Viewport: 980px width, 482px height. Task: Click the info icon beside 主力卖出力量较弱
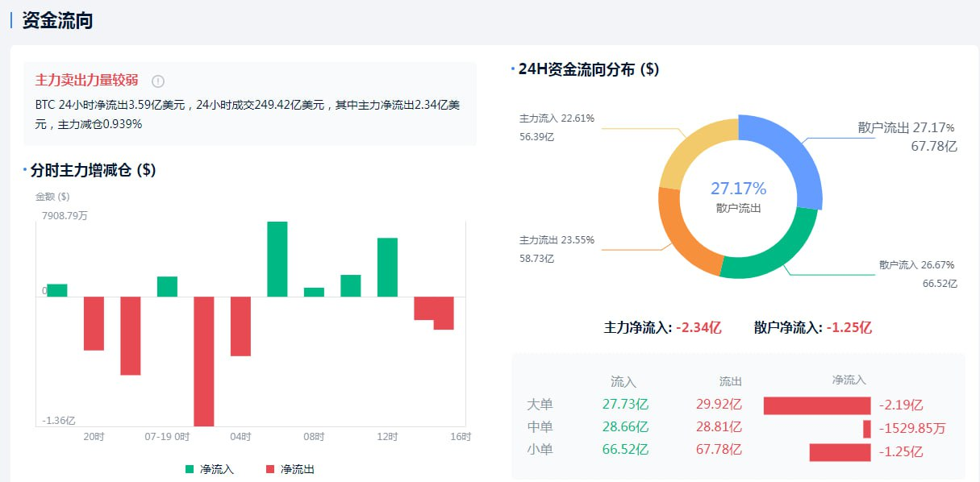coord(158,80)
